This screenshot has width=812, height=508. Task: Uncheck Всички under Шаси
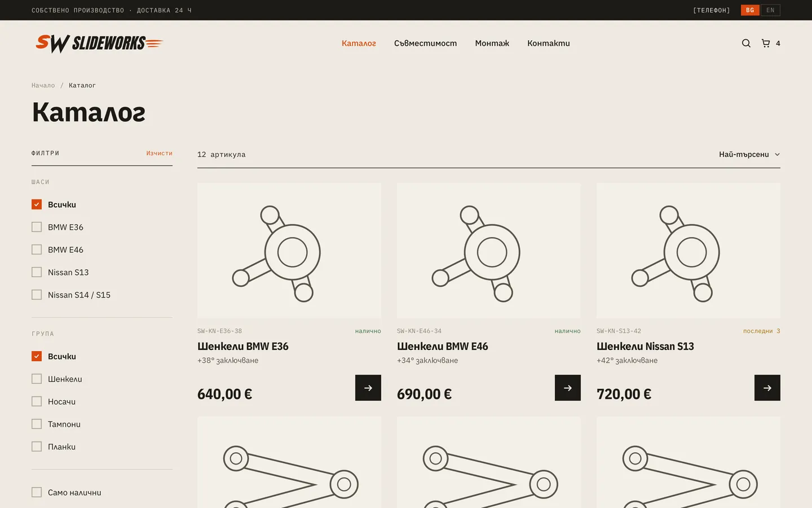37,204
